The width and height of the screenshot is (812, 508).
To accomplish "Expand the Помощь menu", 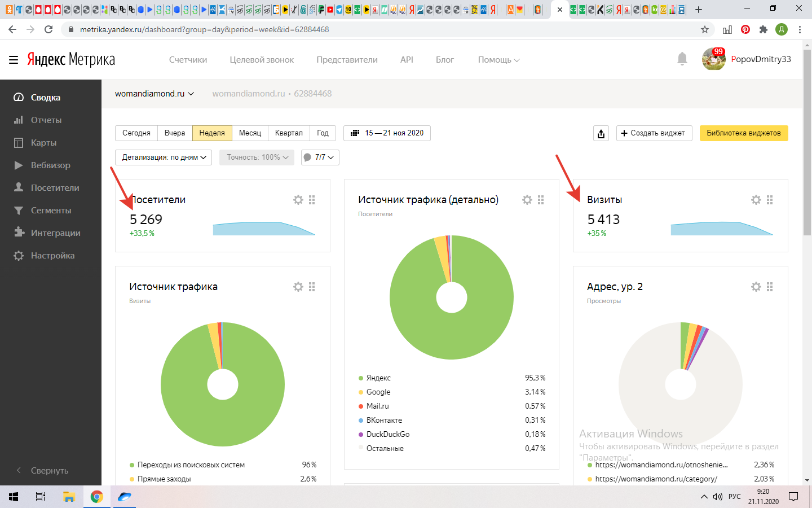I will pyautogui.click(x=498, y=59).
